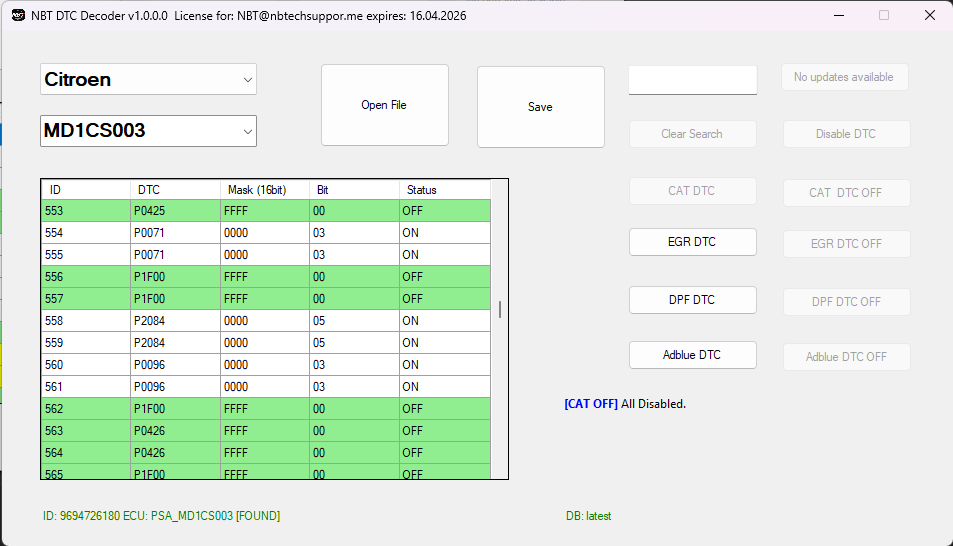
Task: Click the DTC column header
Action: pyautogui.click(x=175, y=190)
